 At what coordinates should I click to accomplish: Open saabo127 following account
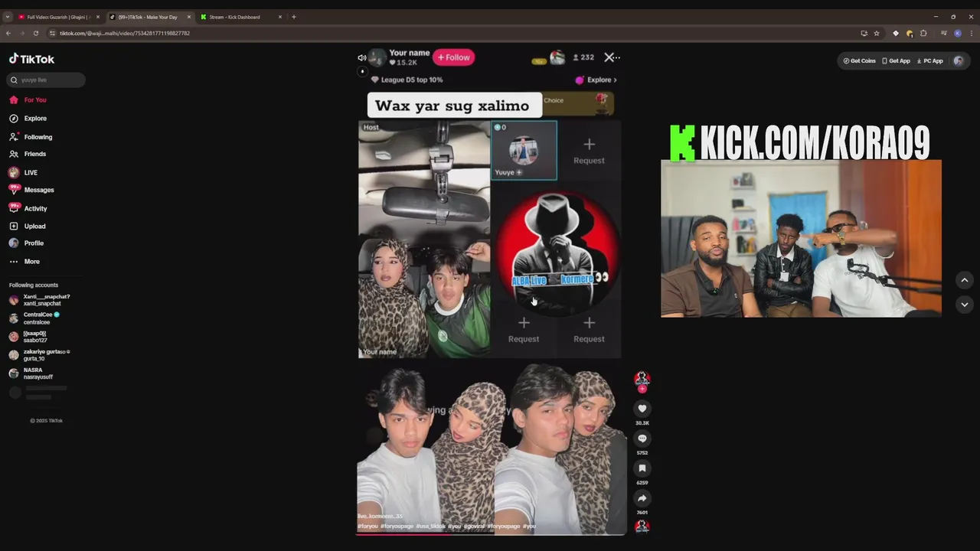tap(28, 337)
